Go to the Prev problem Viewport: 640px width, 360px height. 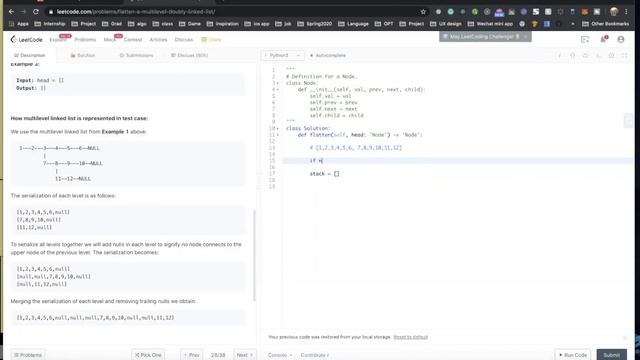tap(191, 355)
